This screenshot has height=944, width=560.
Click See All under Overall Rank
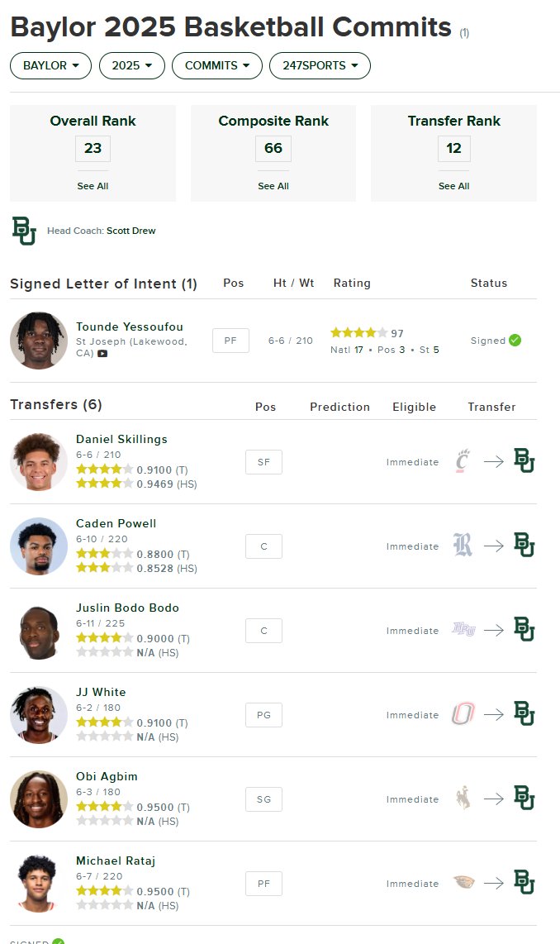(x=93, y=186)
